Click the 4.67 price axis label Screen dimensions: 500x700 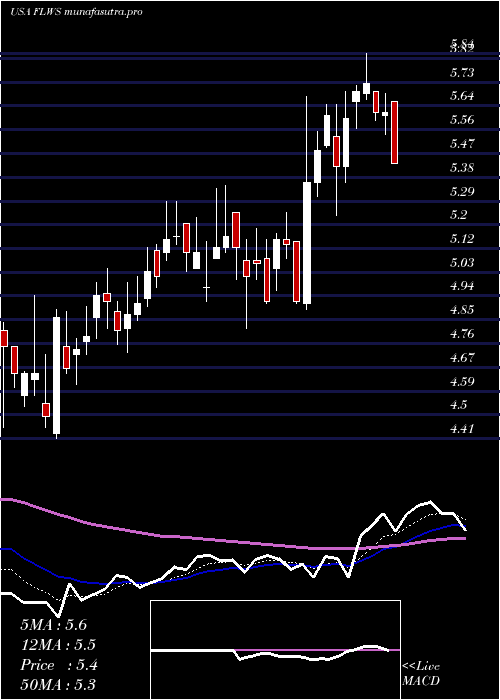coord(462,358)
